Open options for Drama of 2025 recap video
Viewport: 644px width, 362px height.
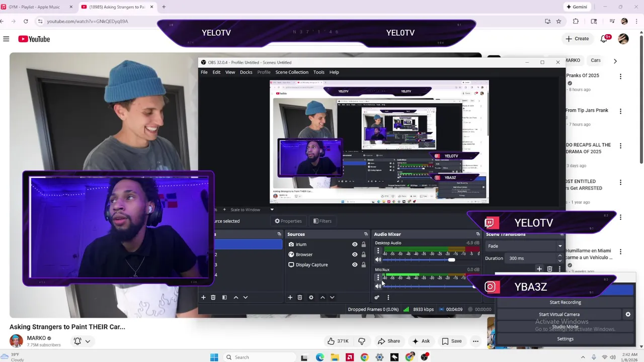pyautogui.click(x=620, y=146)
